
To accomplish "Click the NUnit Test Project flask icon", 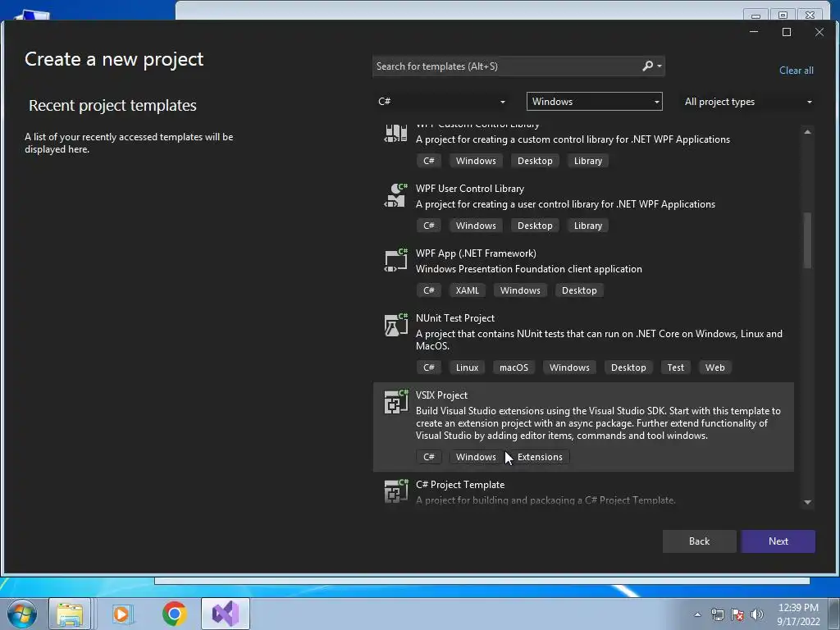I will pyautogui.click(x=396, y=325).
